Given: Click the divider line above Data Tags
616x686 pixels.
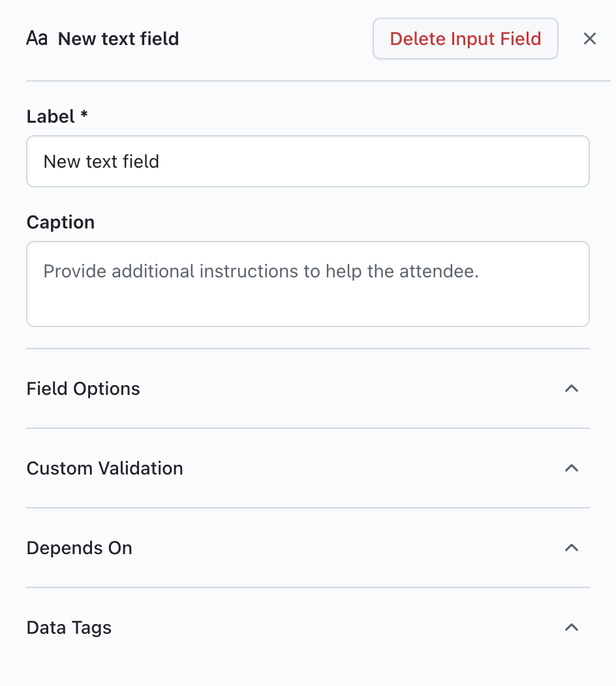Looking at the screenshot, I should coord(307,587).
